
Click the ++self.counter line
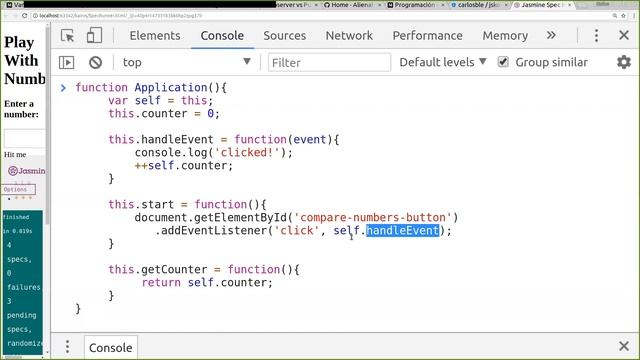(184, 166)
